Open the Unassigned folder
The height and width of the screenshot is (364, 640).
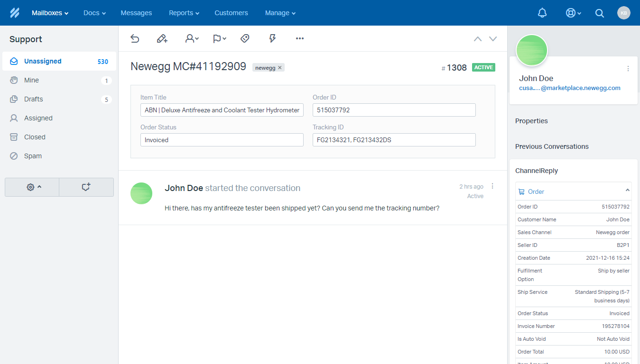click(59, 61)
